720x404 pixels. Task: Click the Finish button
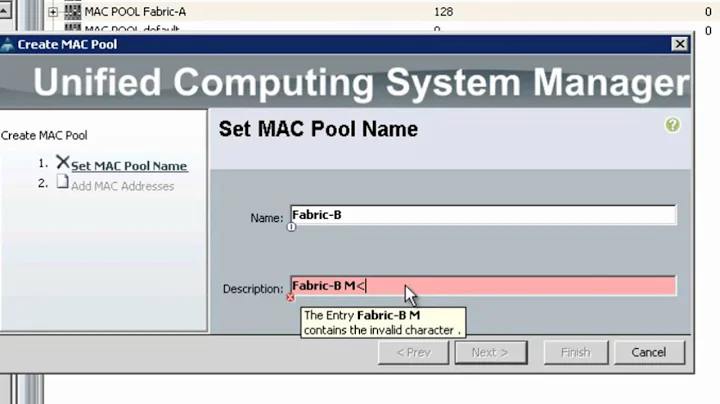tap(575, 353)
